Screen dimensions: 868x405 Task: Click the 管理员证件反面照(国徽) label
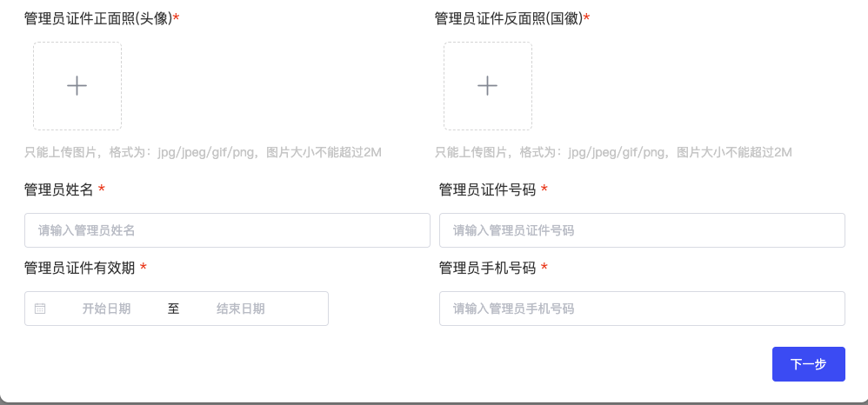point(510,19)
